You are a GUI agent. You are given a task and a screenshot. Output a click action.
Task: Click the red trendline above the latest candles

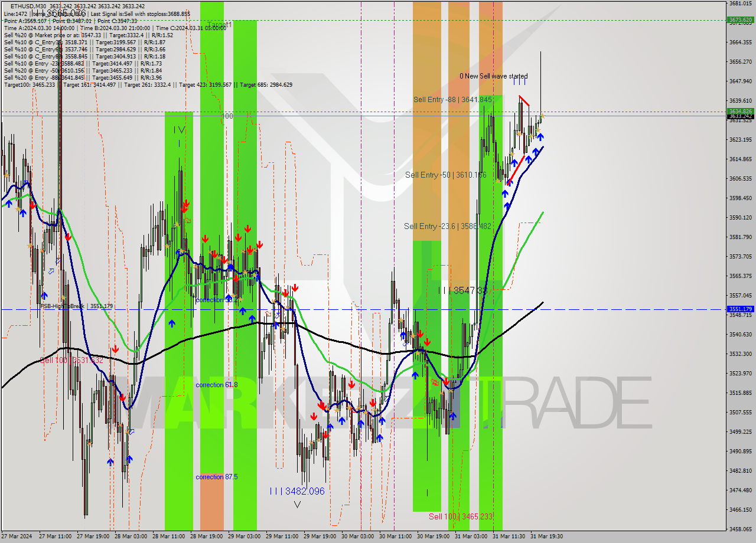(x=524, y=100)
